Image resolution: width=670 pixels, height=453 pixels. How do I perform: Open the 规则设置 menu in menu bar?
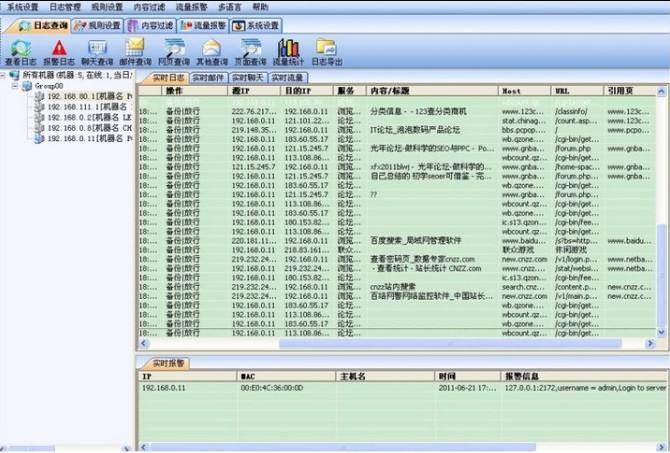[107, 7]
